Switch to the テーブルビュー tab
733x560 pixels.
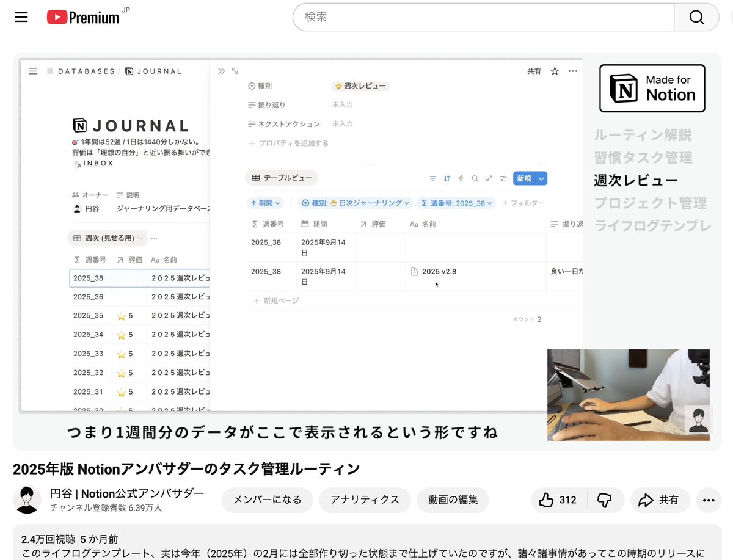(282, 177)
